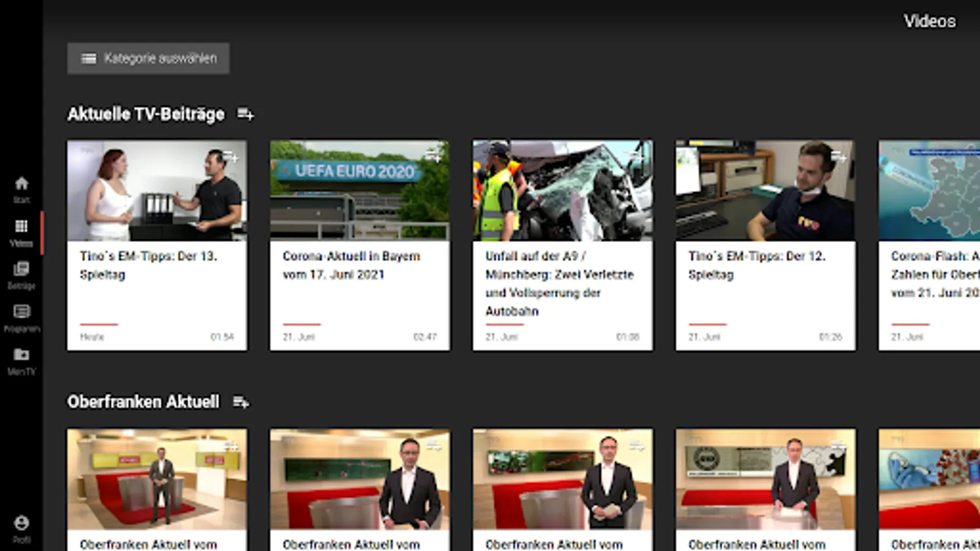Click the '01:26' duration label

[x=831, y=337]
